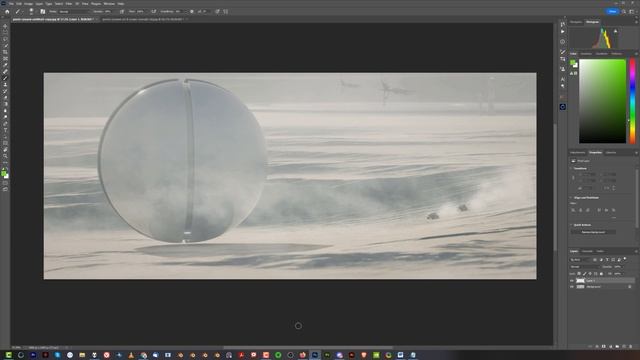The width and height of the screenshot is (640, 360).
Task: Open the File menu
Action: point(11,4)
